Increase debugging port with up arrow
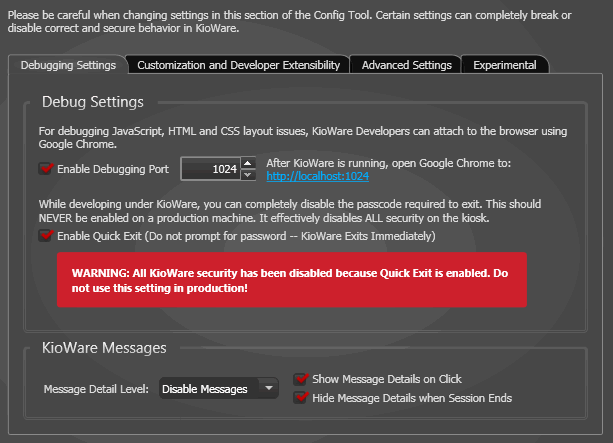 point(248,163)
